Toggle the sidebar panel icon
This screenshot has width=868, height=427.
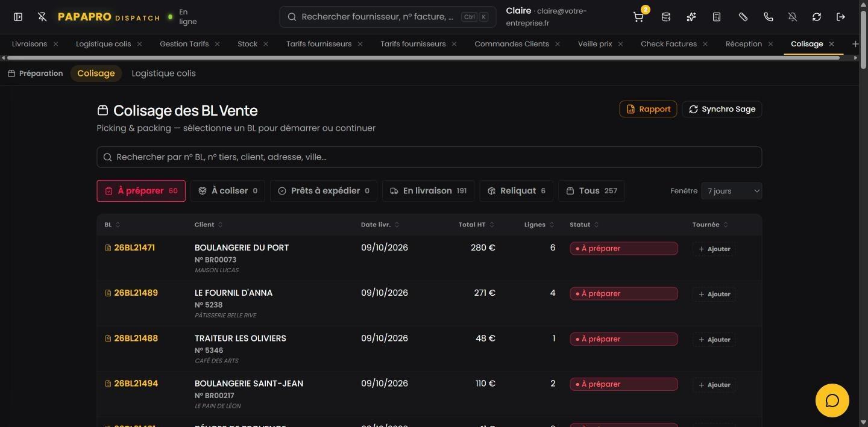coord(18,17)
